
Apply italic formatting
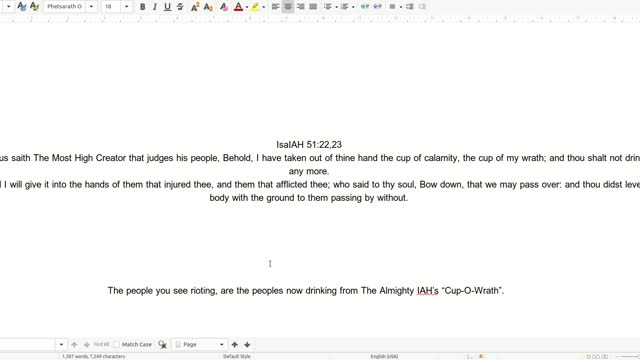point(155,7)
